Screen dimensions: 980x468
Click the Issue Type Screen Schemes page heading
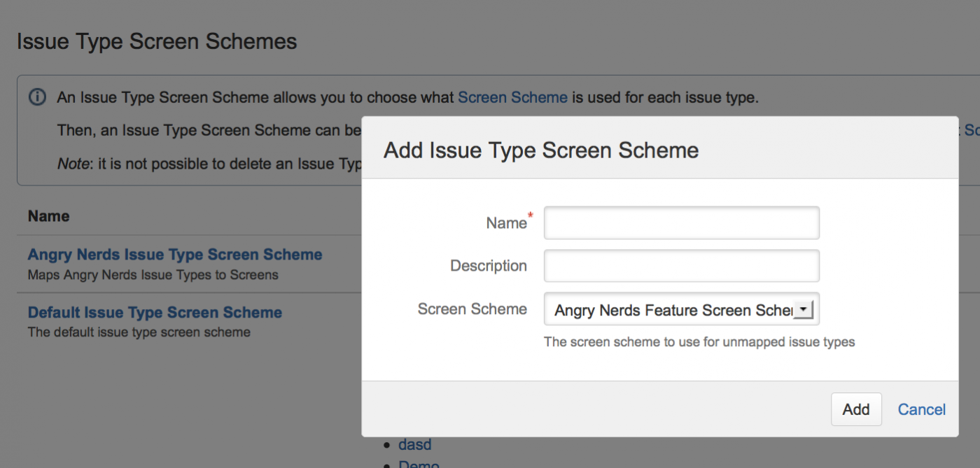click(157, 41)
